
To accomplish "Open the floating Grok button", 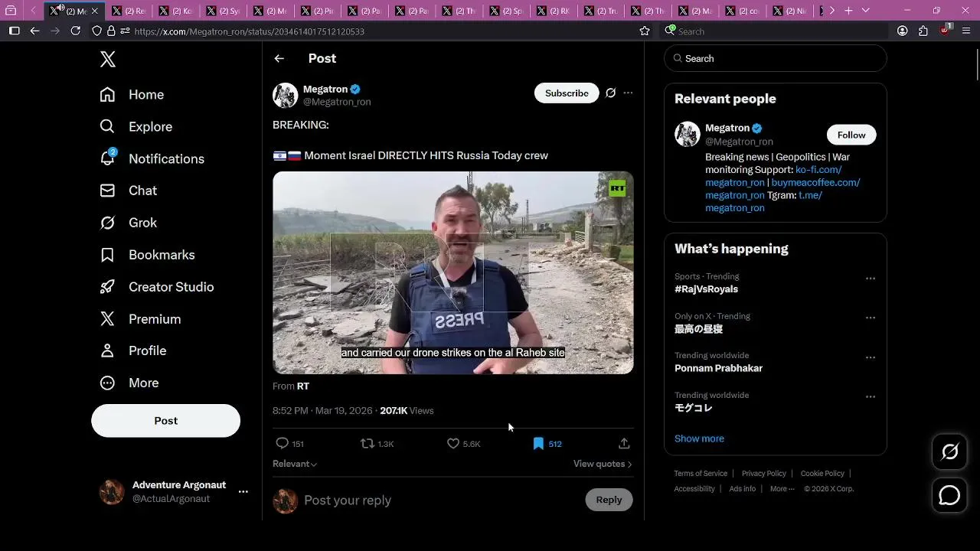I will (x=949, y=452).
